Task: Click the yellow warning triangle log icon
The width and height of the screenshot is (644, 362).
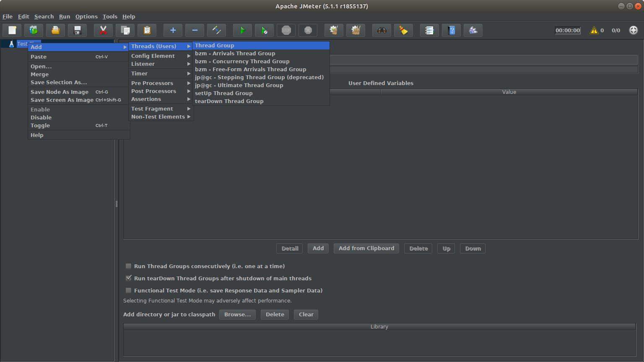Action: 594,30
